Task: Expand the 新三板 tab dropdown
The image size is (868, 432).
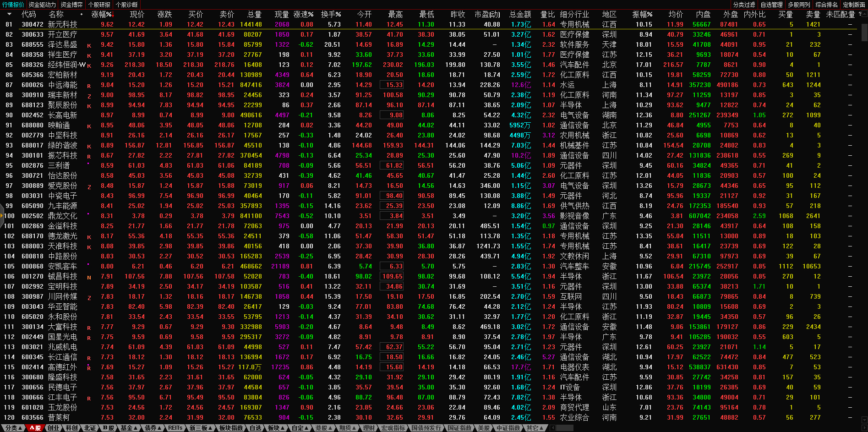Action: (201, 428)
